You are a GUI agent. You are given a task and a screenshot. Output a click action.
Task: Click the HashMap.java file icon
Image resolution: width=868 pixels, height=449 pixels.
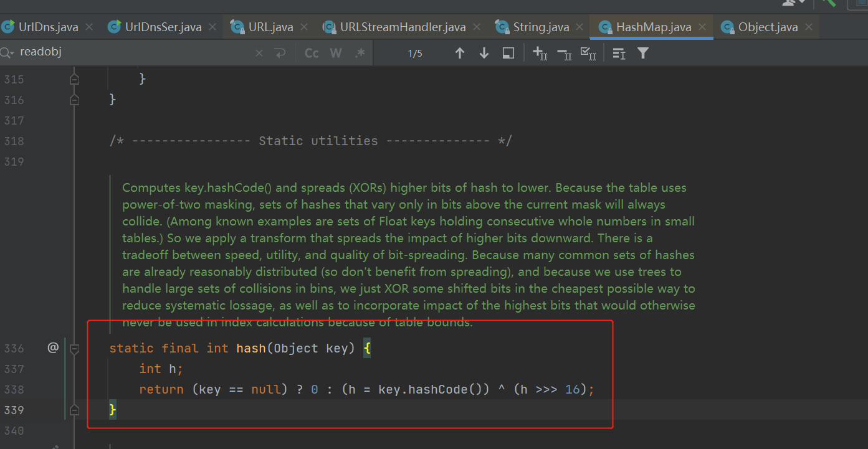(605, 27)
